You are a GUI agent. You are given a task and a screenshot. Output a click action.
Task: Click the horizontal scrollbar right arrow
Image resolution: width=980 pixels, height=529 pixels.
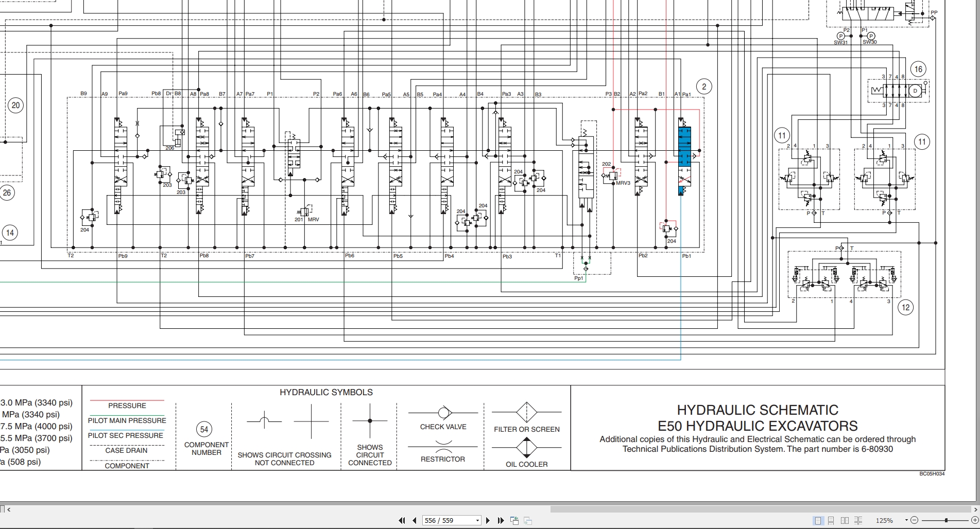[x=975, y=509]
